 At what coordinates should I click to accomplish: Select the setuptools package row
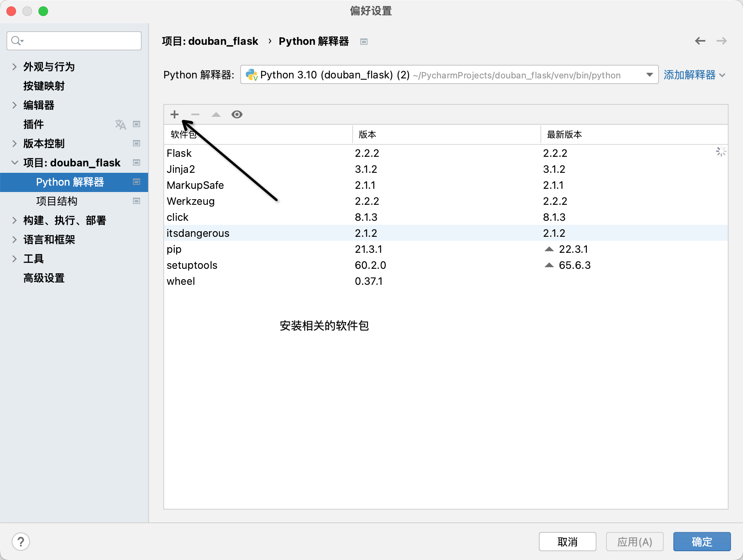pyautogui.click(x=446, y=265)
